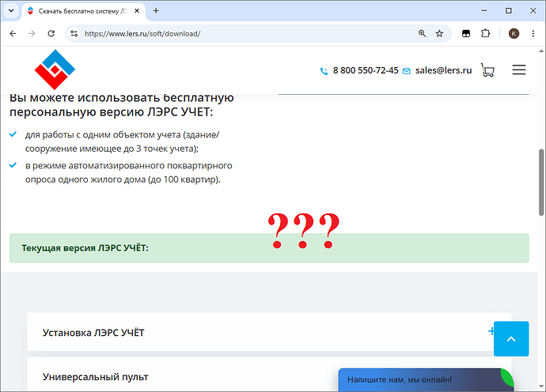Open the tab search dropdown arrow
546x392 pixels.
click(x=11, y=10)
